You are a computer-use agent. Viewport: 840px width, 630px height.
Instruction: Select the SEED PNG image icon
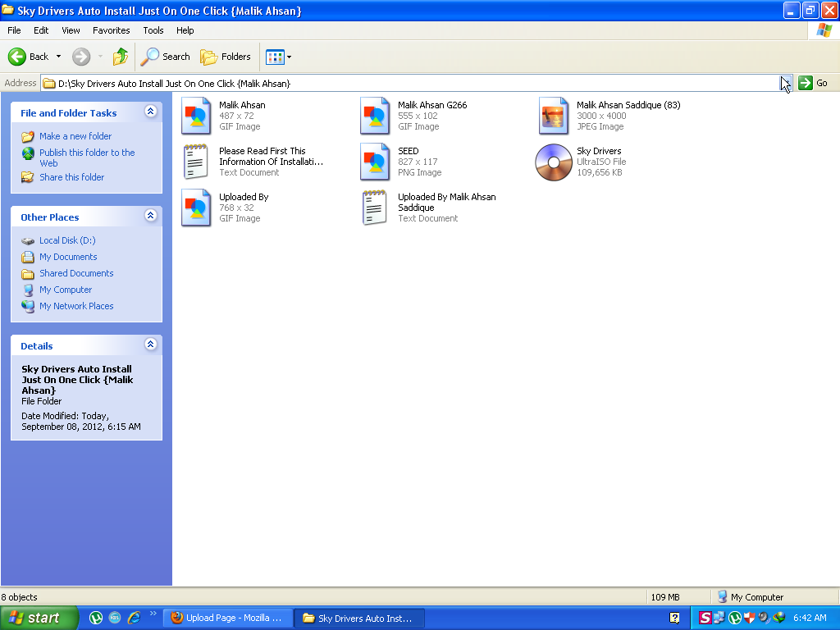[375, 162]
